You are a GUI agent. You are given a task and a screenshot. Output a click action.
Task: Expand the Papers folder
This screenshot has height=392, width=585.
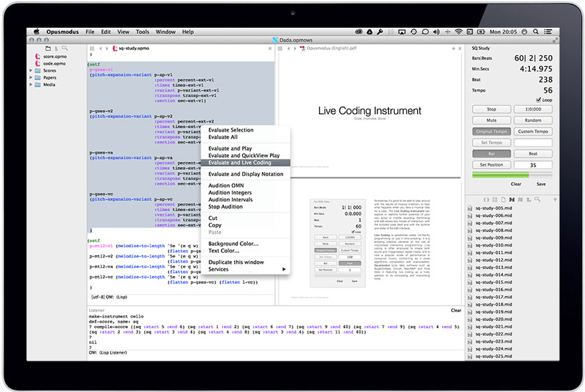tap(31, 77)
